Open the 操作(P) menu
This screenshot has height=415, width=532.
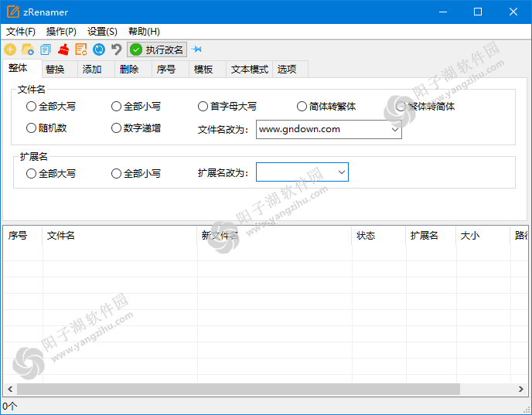(x=61, y=32)
